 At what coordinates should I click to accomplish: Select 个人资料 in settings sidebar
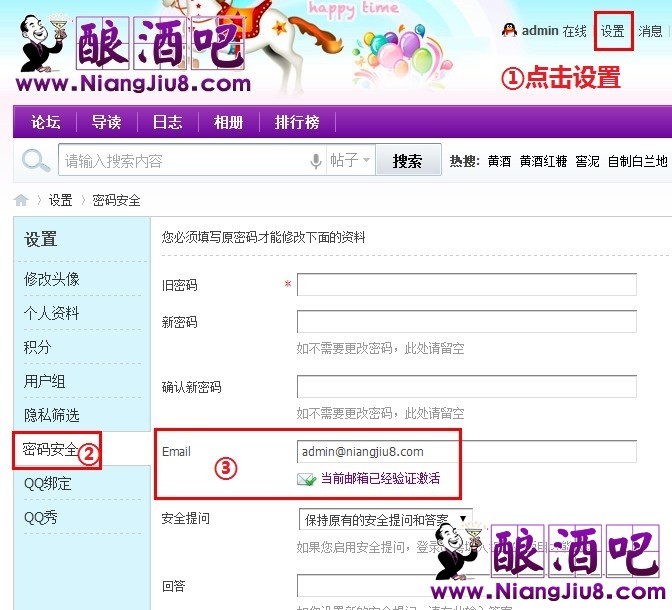point(52,313)
